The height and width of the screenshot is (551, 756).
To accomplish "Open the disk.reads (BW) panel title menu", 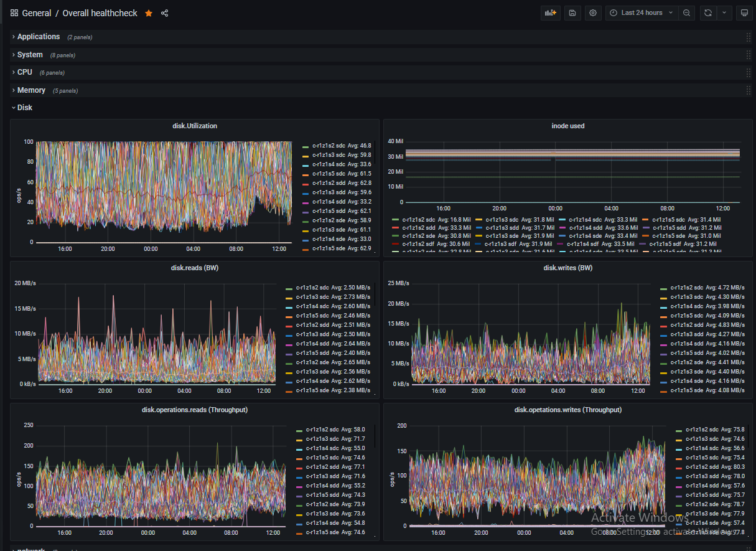I will coord(194,268).
